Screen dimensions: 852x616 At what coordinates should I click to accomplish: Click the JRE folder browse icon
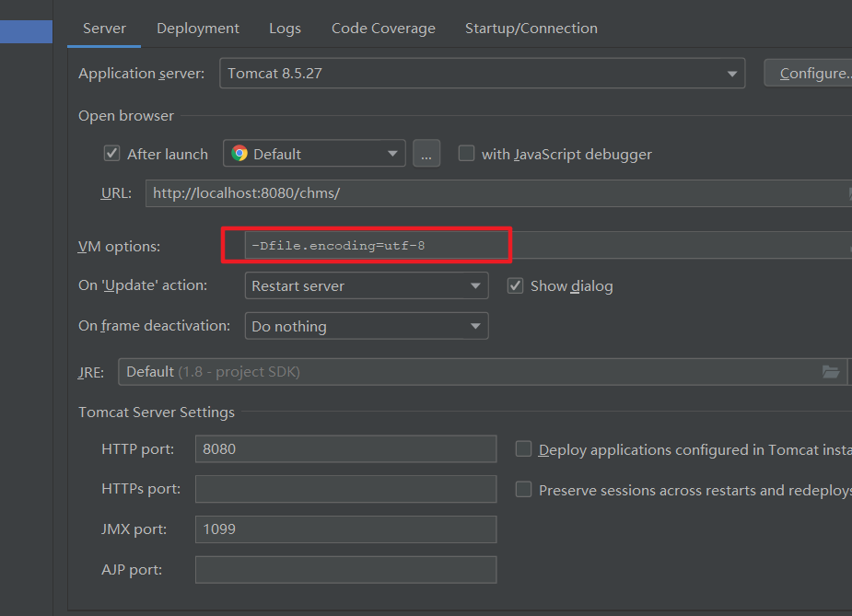[831, 372]
